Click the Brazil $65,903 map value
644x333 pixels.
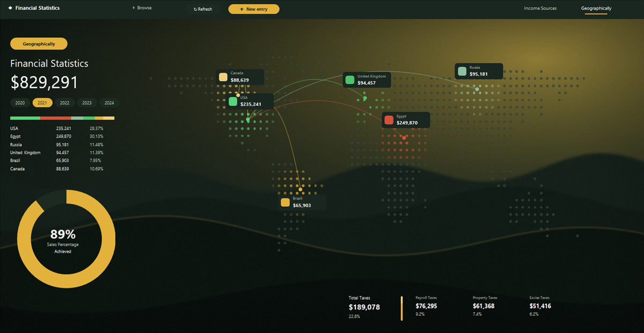[x=302, y=205]
